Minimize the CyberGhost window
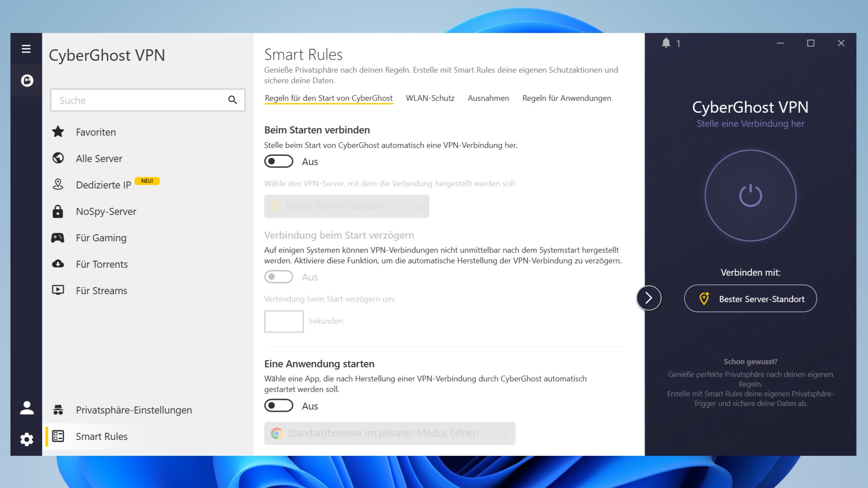 coord(780,43)
